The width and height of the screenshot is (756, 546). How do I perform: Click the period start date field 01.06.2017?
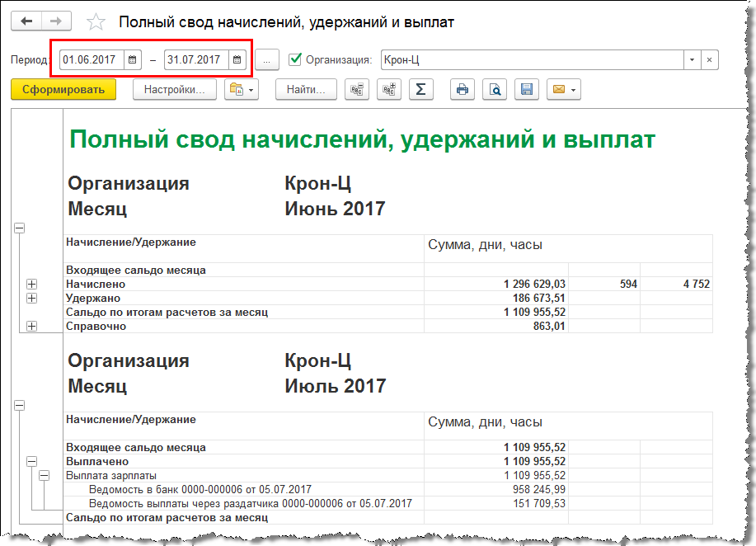coord(92,60)
